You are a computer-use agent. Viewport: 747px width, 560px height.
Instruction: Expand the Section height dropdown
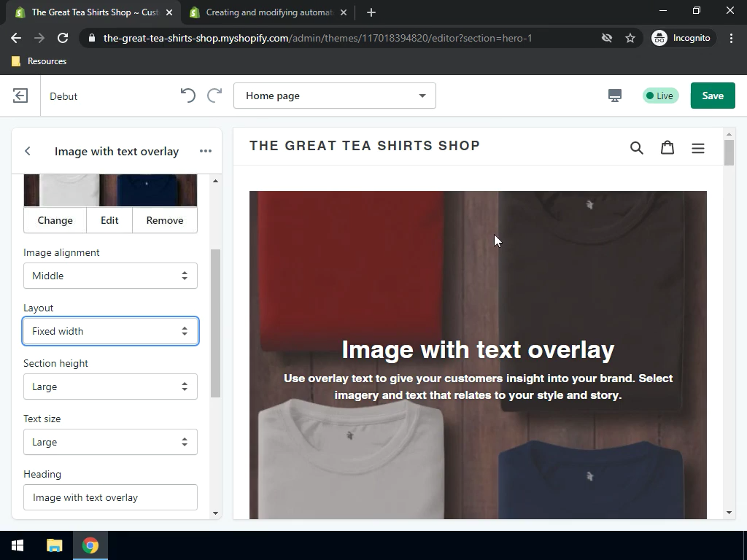click(x=110, y=386)
